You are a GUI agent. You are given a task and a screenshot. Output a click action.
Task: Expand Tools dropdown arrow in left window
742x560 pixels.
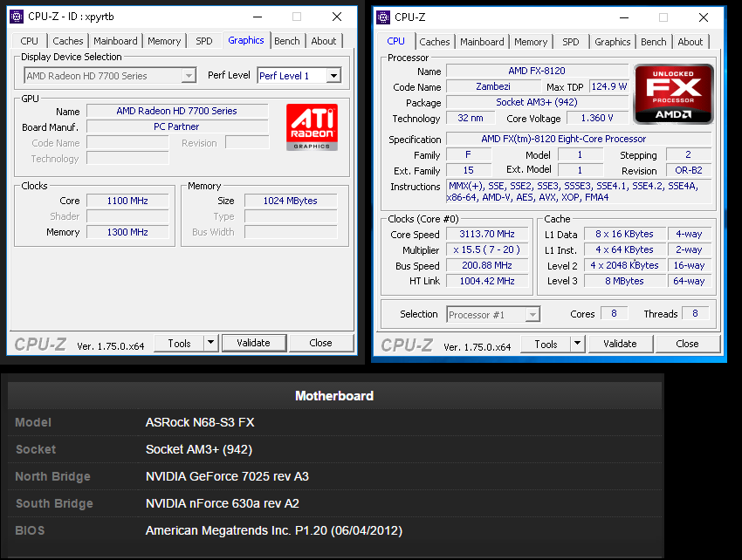211,343
